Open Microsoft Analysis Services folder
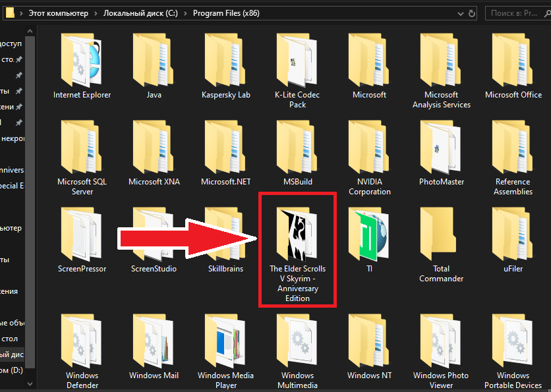 pyautogui.click(x=442, y=71)
